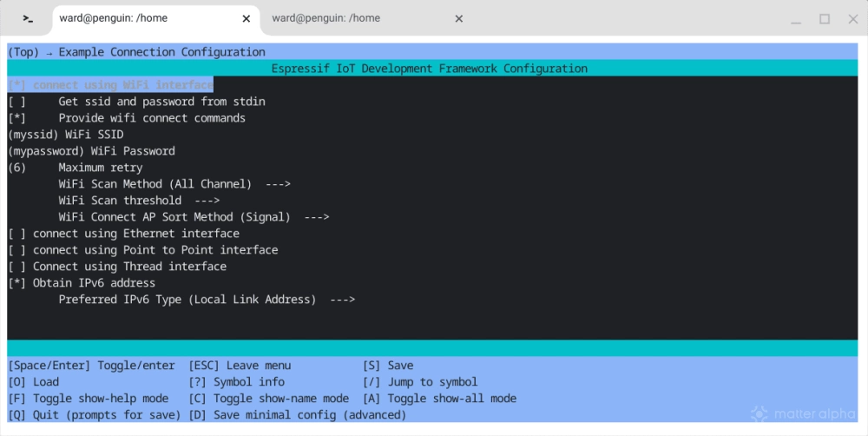Image resolution: width=868 pixels, height=436 pixels.
Task: Maximize the terminal window
Action: coord(825,18)
